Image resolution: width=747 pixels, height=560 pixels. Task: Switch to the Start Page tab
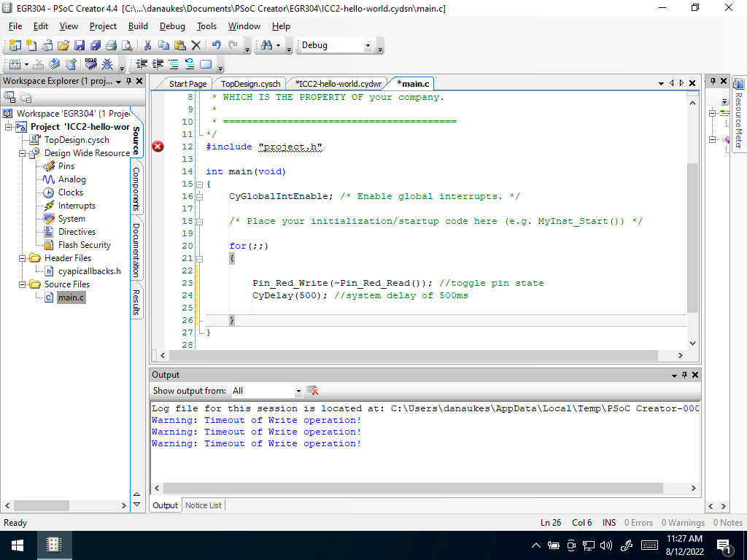pos(187,84)
